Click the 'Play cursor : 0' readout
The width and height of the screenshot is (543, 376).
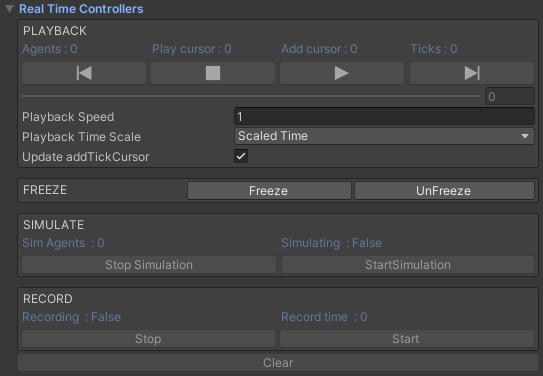(x=192, y=49)
